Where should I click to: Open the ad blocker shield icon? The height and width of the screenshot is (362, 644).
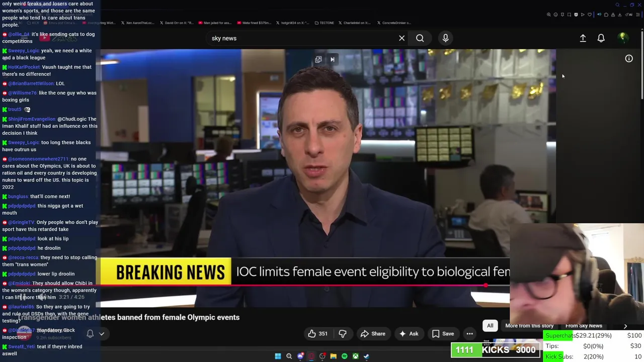click(x=576, y=15)
